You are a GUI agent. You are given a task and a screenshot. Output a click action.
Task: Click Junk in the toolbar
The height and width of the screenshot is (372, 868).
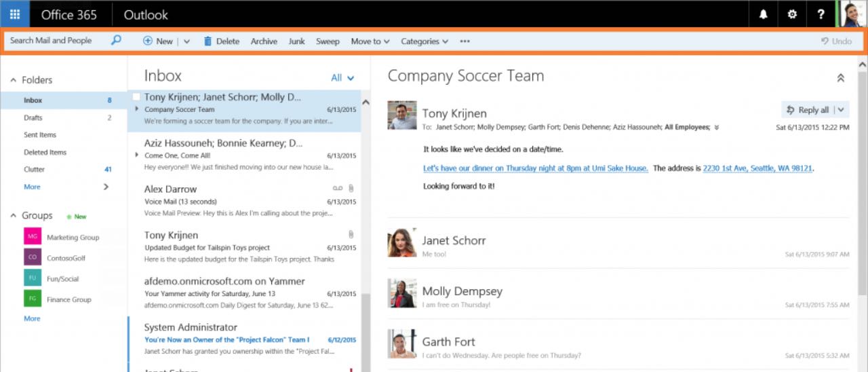(x=296, y=41)
